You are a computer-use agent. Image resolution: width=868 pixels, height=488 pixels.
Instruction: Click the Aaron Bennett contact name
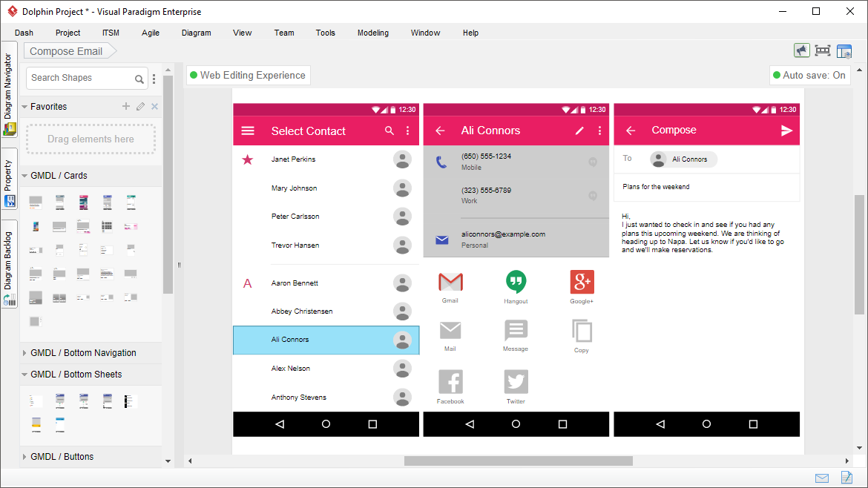(x=295, y=283)
